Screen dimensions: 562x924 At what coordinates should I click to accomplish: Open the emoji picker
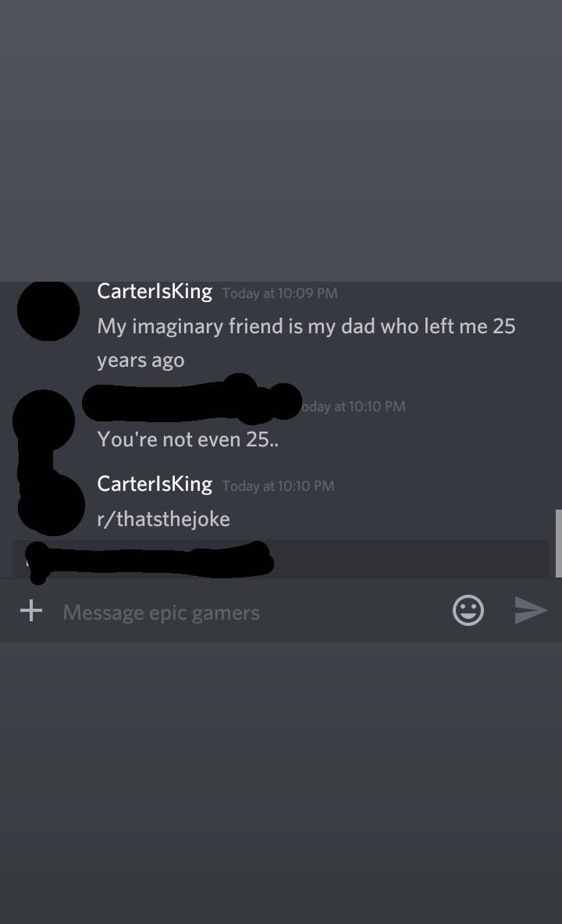468,610
